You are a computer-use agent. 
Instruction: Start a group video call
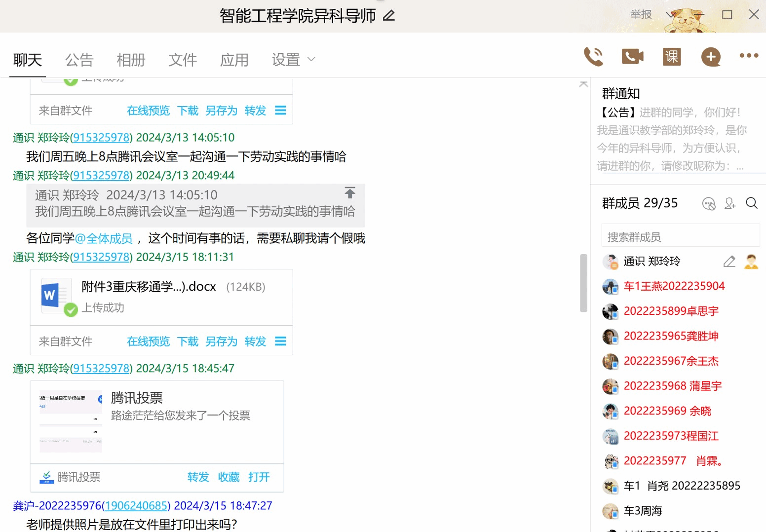pos(632,57)
